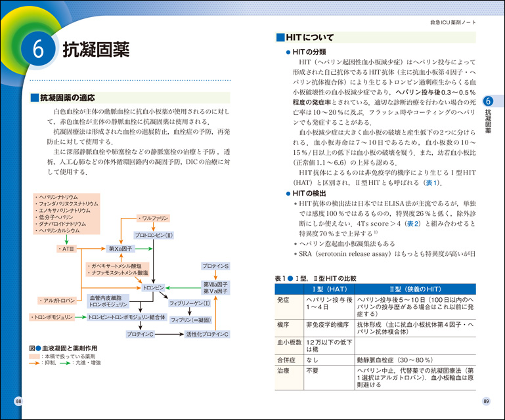Click the blue dot in the 図 血液凝固と薬剤作用 caption
The height and width of the screenshot is (420, 505).
37,347
